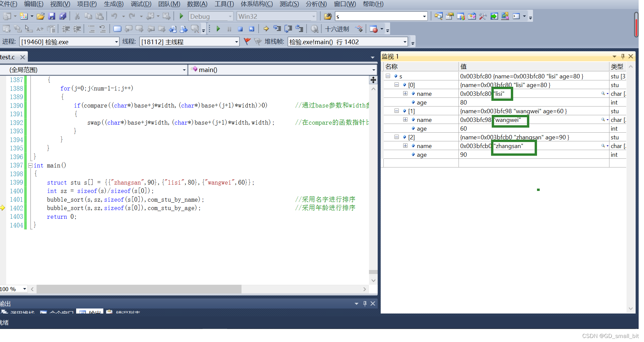Click the 名称 column header
The height and width of the screenshot is (342, 644).
click(x=421, y=66)
